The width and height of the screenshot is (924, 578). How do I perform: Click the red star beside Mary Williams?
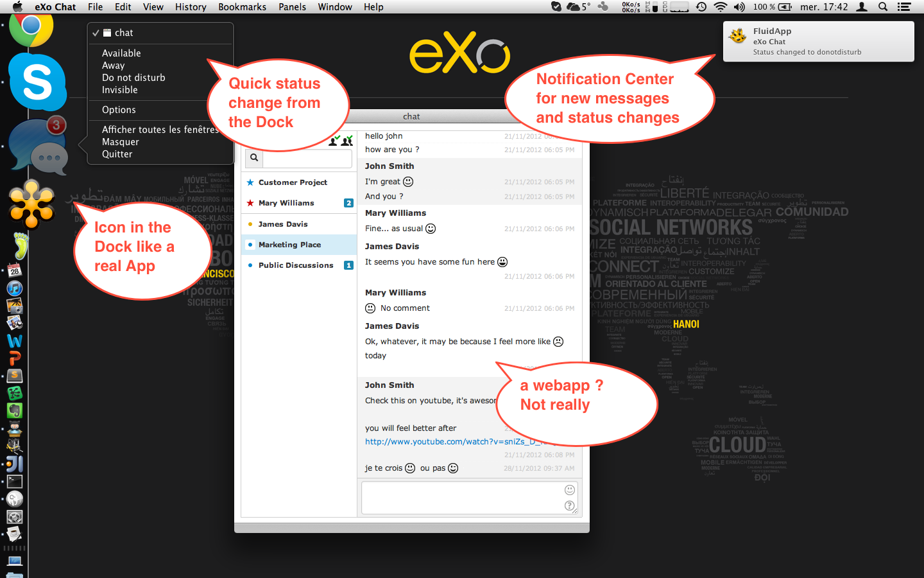tap(250, 203)
